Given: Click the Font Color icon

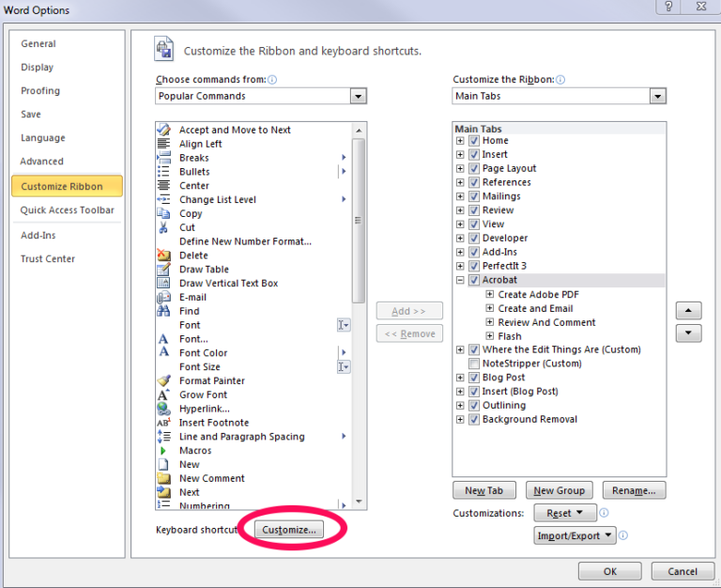Looking at the screenshot, I should [163, 352].
